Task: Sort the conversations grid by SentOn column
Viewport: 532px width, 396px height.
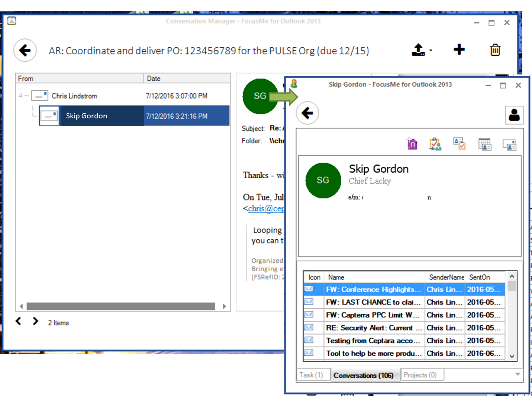Action: pos(485,277)
